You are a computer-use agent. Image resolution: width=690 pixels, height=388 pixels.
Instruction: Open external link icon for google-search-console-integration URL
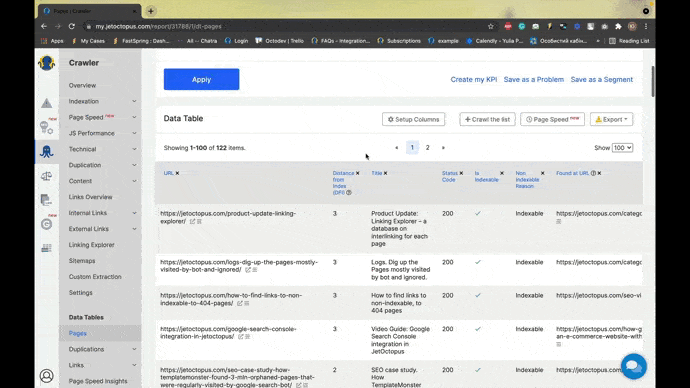[240, 337]
